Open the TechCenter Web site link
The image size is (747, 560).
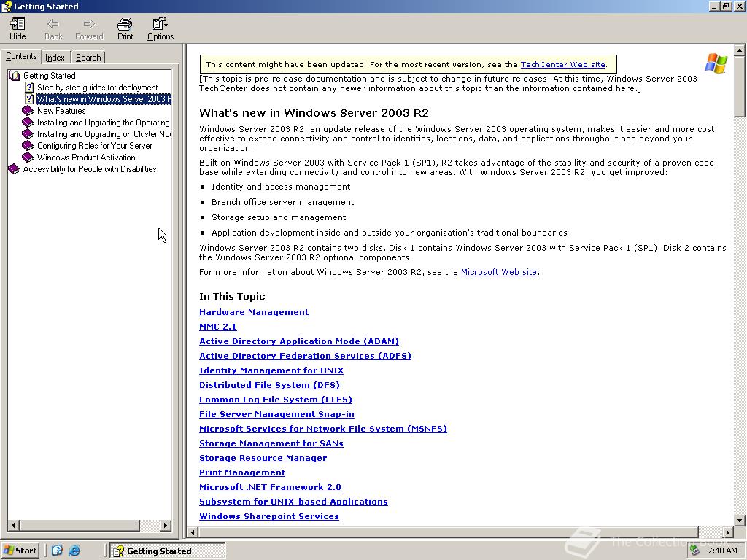[562, 64]
